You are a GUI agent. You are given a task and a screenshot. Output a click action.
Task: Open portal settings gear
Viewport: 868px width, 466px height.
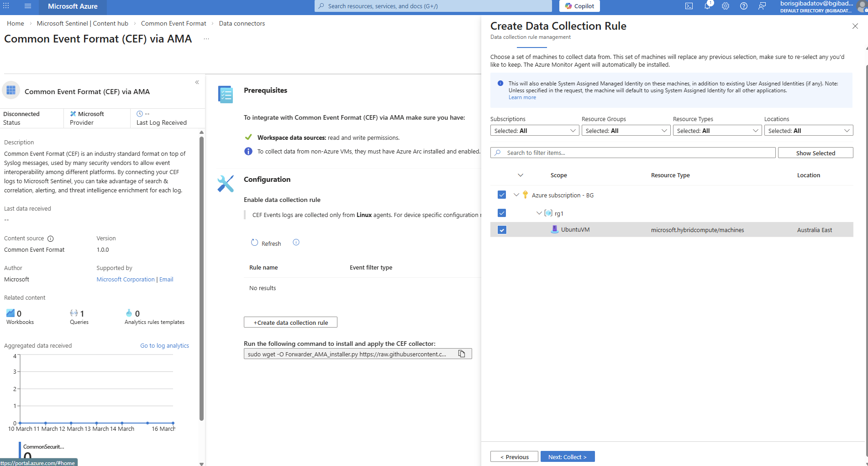[726, 6]
